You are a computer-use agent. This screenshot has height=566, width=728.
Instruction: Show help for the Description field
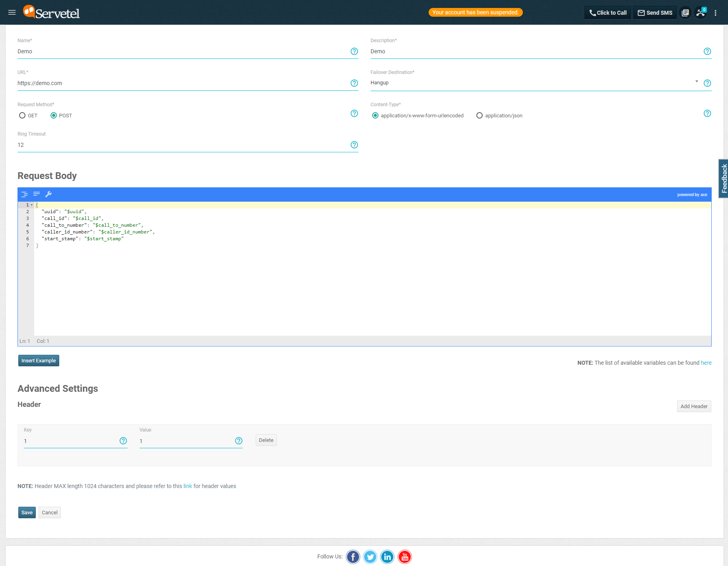tap(707, 51)
